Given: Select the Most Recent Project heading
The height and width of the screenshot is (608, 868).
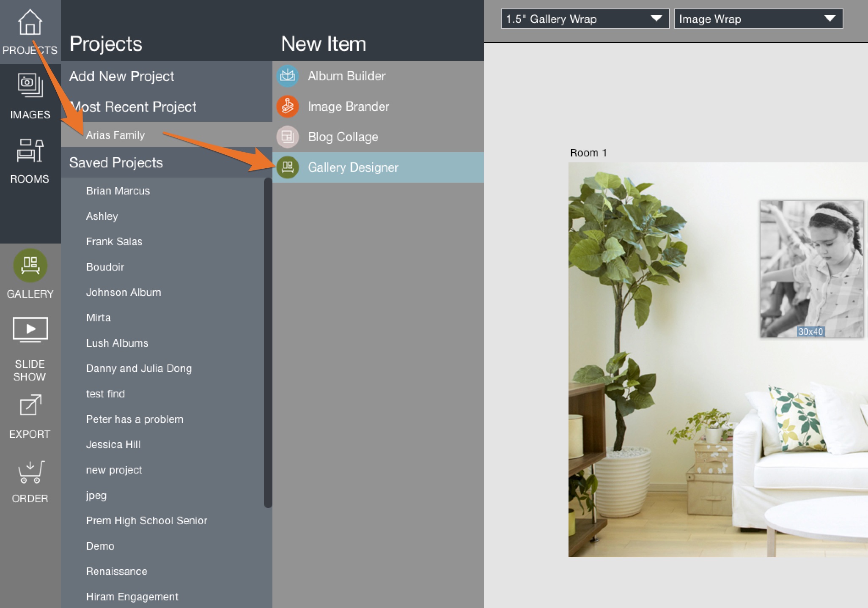Looking at the screenshot, I should (167, 107).
